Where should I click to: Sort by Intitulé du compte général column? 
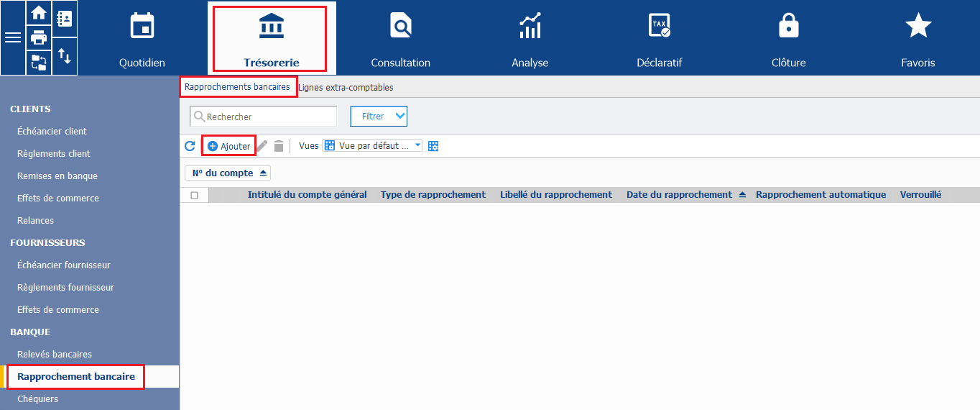307,195
